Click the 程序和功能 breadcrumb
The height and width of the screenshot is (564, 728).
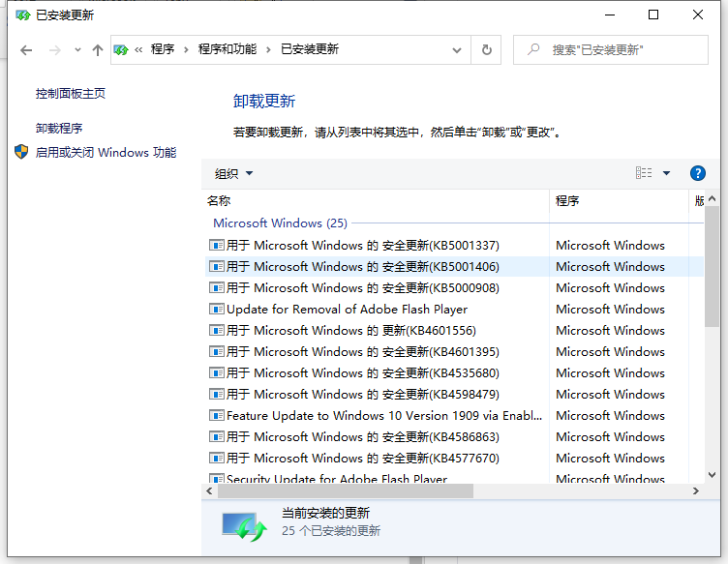227,49
